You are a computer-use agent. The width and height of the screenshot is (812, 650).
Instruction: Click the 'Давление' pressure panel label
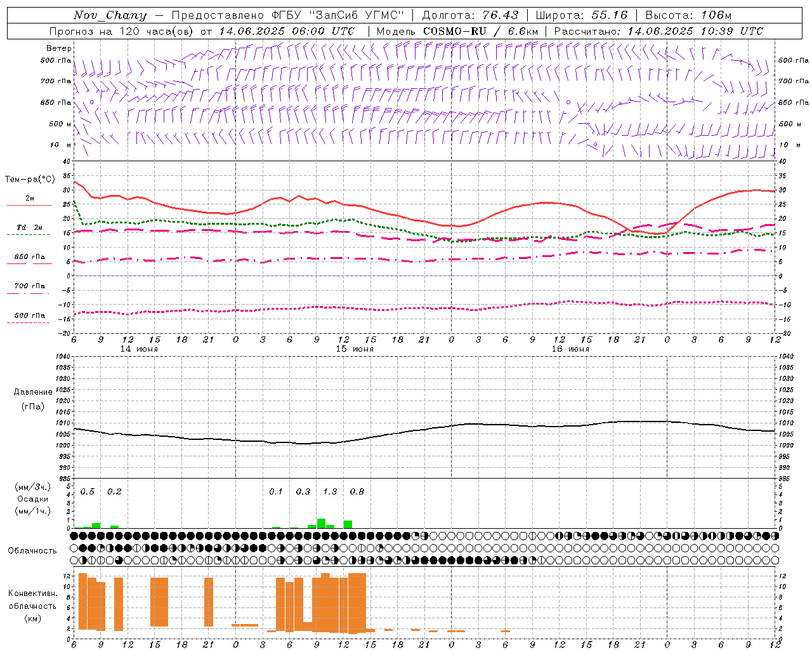(33, 392)
